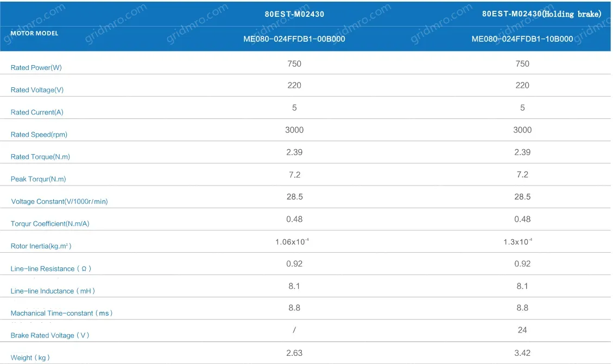Click the Rated Current(A) label
Image resolution: width=613 pixels, height=364 pixels.
37,112
